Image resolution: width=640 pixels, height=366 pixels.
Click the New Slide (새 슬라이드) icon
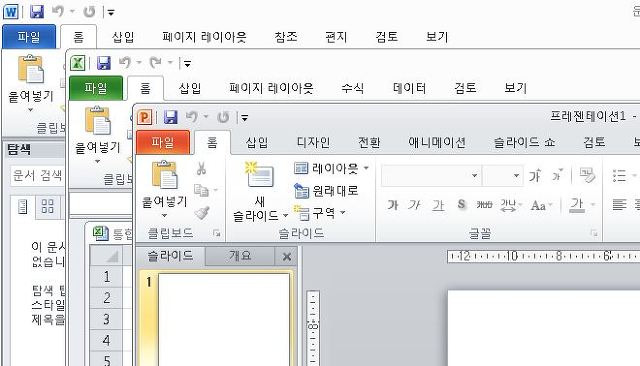click(259, 176)
